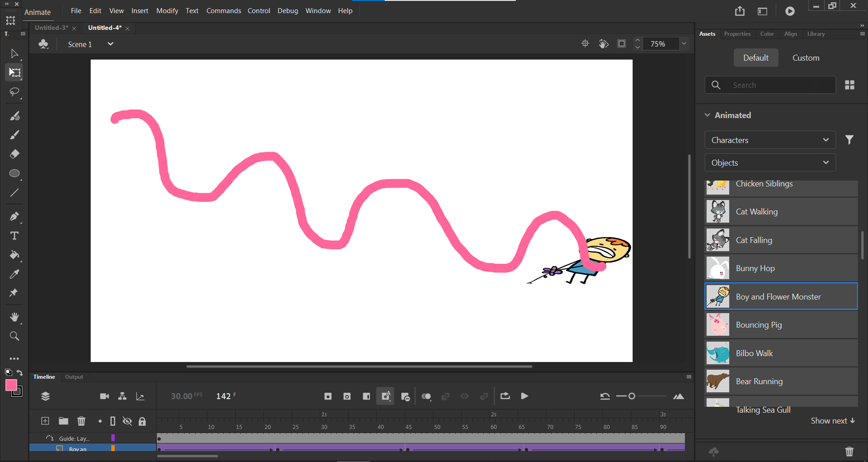
Task: Pick the Eyedropper tool
Action: pos(14,274)
